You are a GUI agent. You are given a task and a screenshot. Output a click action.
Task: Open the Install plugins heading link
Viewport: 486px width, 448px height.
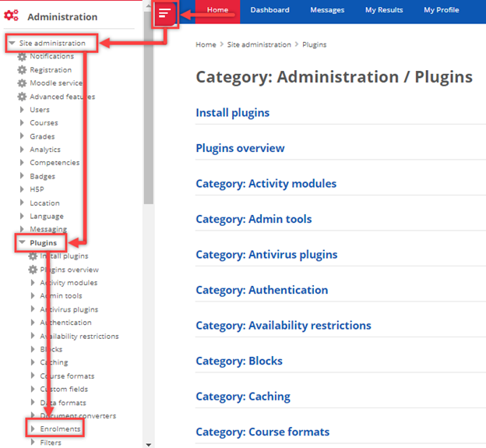[233, 112]
